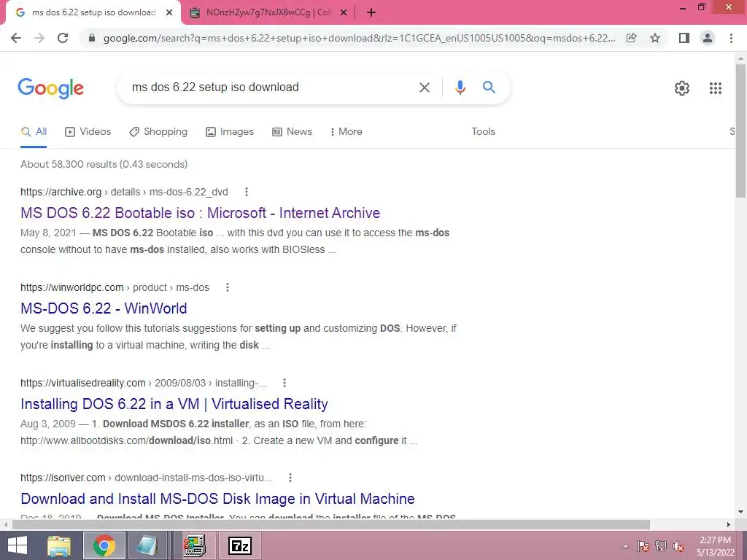Switch to the NOnzHZyw7g7NxJX8wCCg browser tab

pyautogui.click(x=268, y=13)
